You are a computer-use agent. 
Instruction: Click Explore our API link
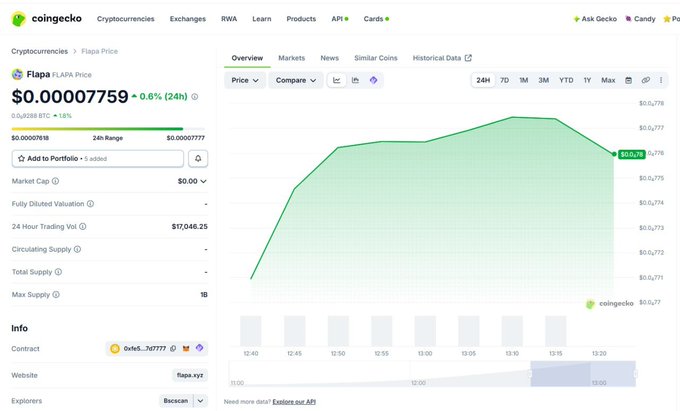(x=294, y=402)
